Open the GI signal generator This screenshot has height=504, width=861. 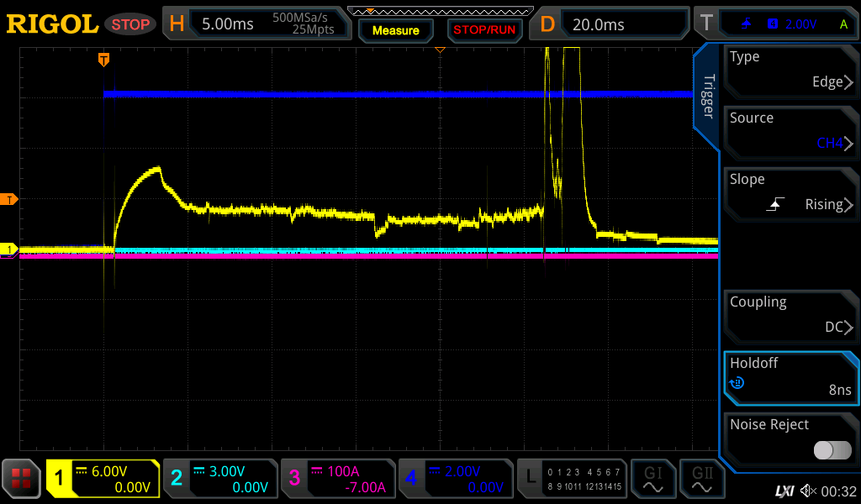click(x=652, y=479)
